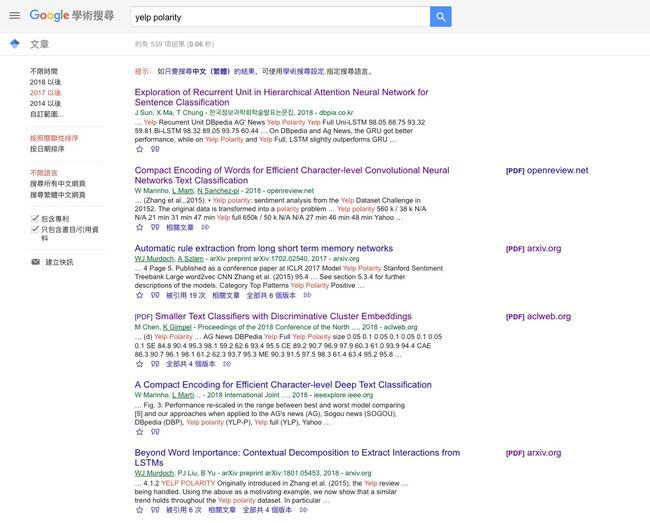Star 'A Compact Encoding for Efficient Character-level' result

(x=140, y=432)
